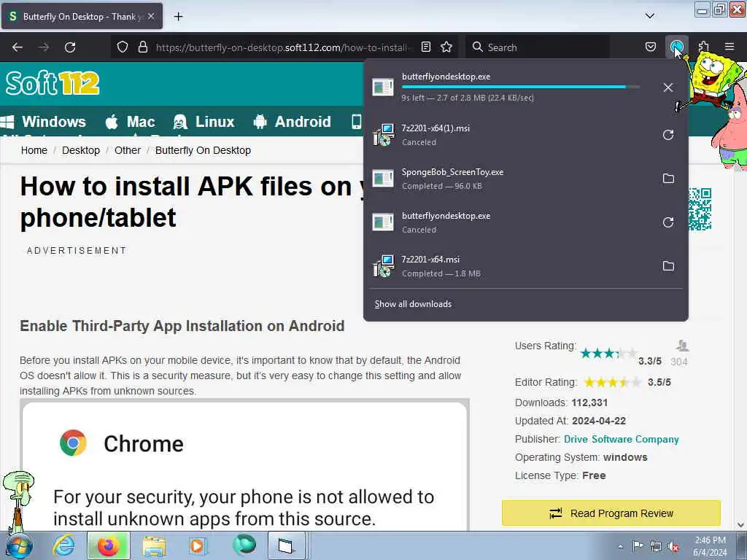Go back to the previous page
Screen dimensions: 747x560
pyautogui.click(x=18, y=47)
